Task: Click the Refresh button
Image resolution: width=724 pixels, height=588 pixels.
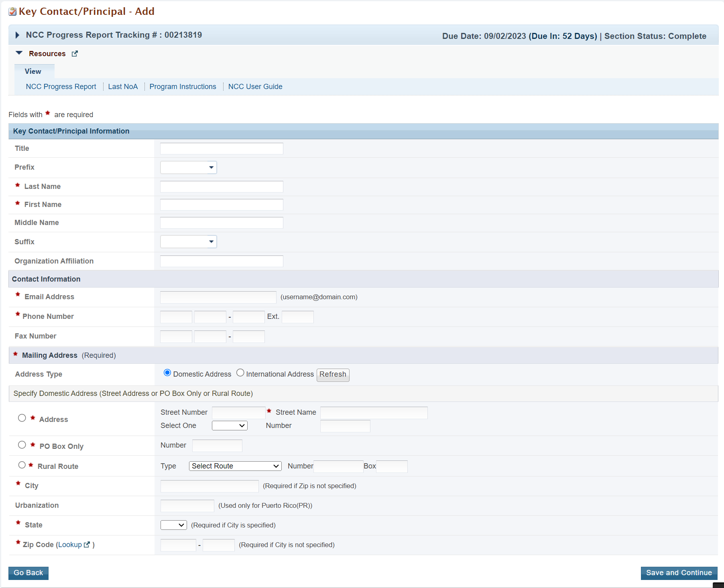Action: [333, 375]
